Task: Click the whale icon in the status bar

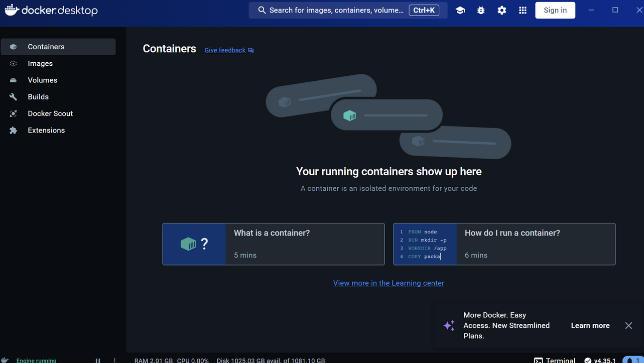Action: point(5,360)
